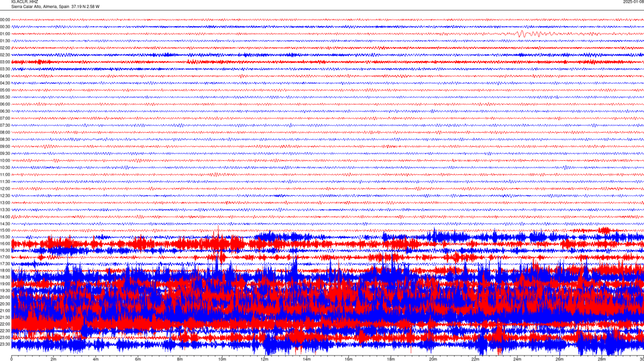Select the 23:30 trace label

tap(5, 345)
